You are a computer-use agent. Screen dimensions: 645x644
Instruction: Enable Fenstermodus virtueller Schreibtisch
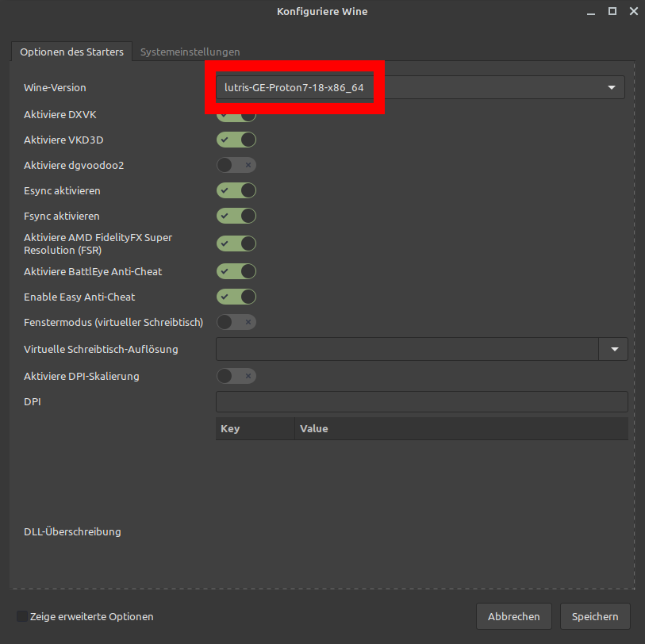236,322
